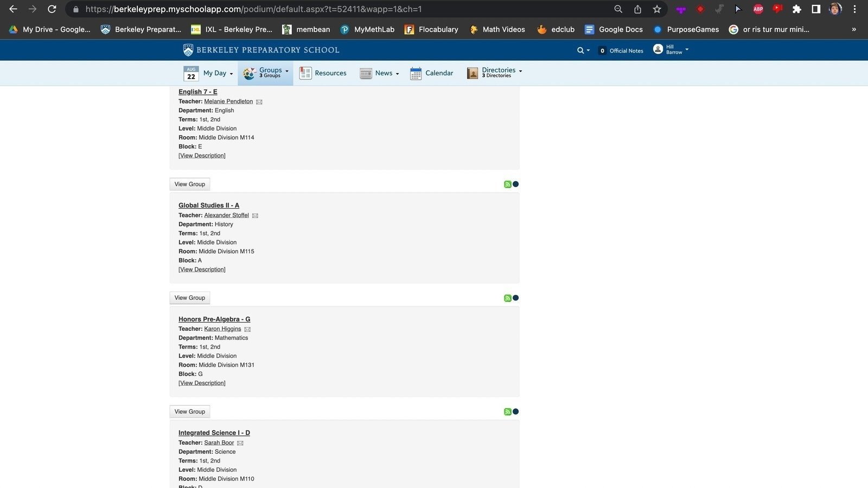Expand the Groups dropdown menu
This screenshot has height=488, width=868.
(265, 73)
